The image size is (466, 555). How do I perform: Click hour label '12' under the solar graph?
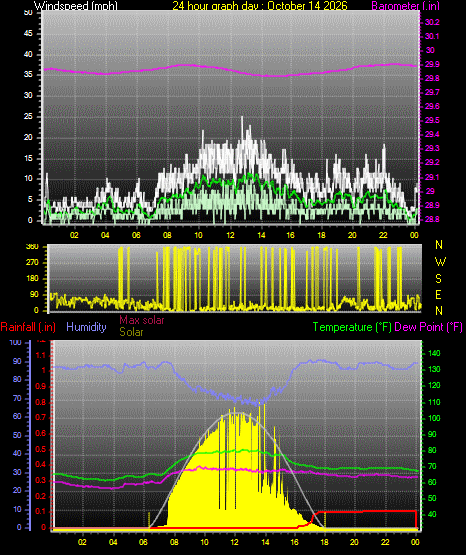tap(235, 542)
